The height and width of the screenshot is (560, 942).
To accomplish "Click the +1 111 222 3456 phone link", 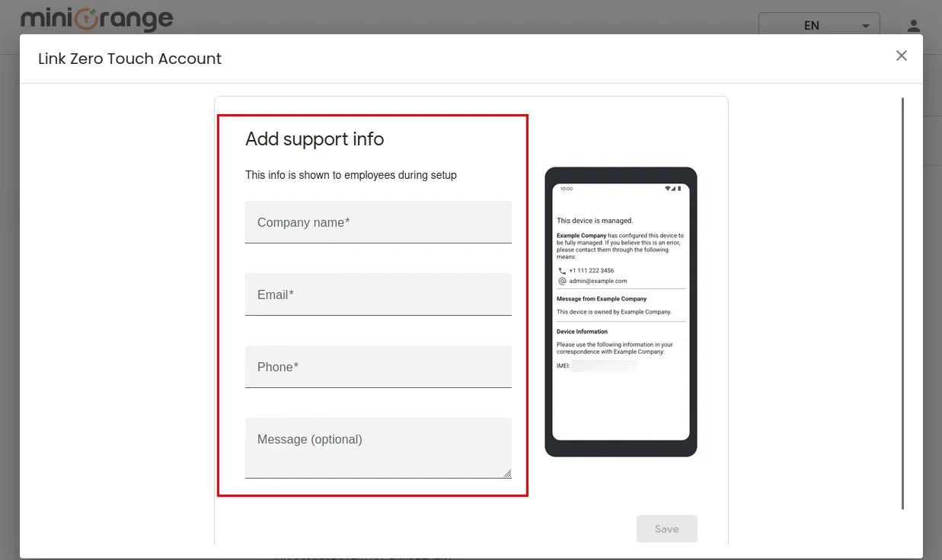I will point(592,270).
